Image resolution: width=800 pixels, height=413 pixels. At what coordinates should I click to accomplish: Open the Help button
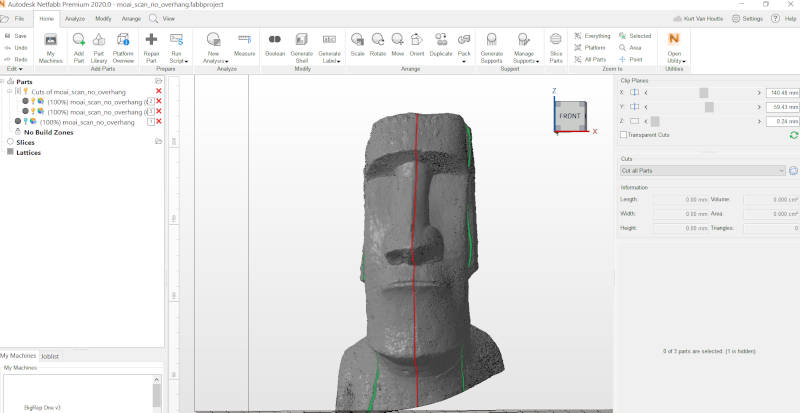click(783, 18)
